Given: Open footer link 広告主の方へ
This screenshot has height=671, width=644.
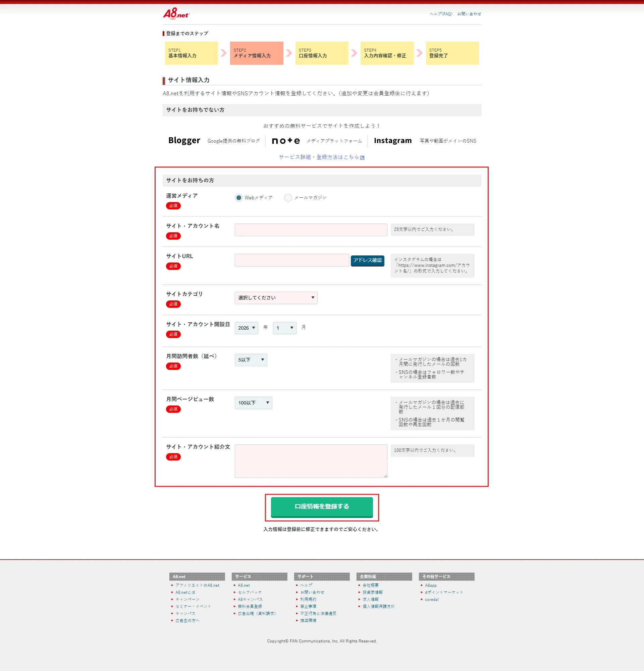Looking at the screenshot, I should point(187,620).
